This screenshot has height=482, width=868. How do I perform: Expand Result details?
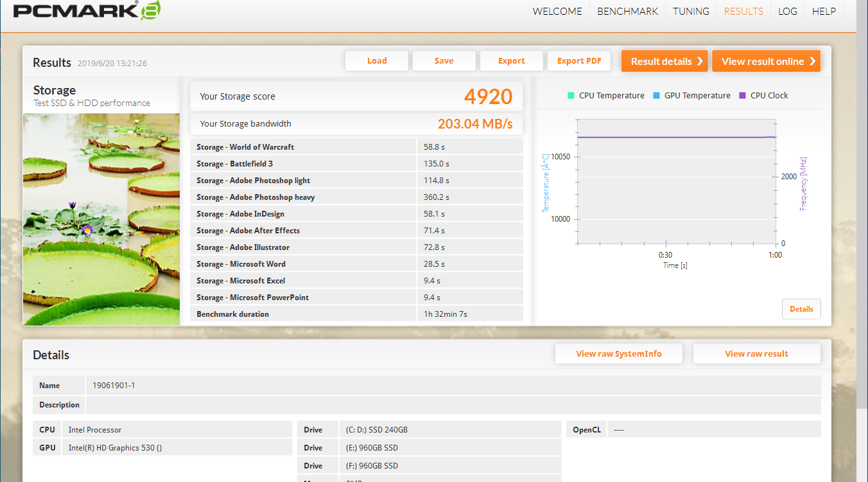(664, 62)
